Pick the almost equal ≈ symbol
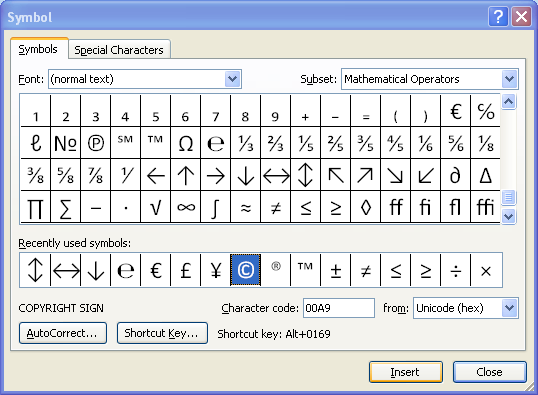This screenshot has width=538, height=395. (246, 207)
